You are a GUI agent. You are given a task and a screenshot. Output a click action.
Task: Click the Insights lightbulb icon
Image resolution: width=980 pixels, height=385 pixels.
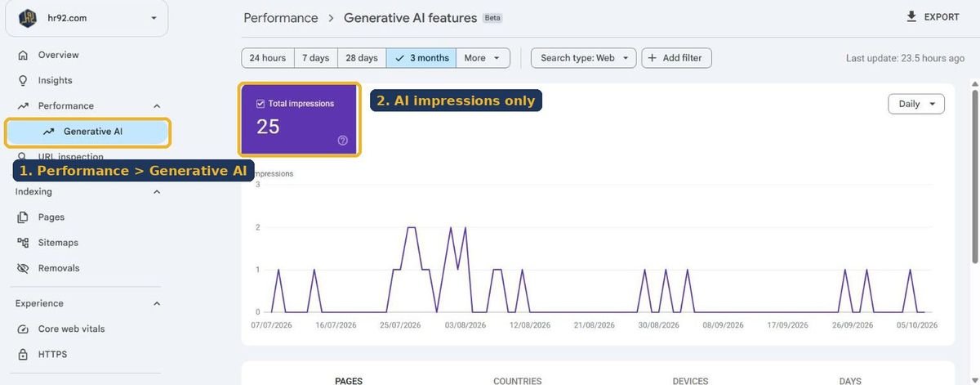(x=23, y=80)
